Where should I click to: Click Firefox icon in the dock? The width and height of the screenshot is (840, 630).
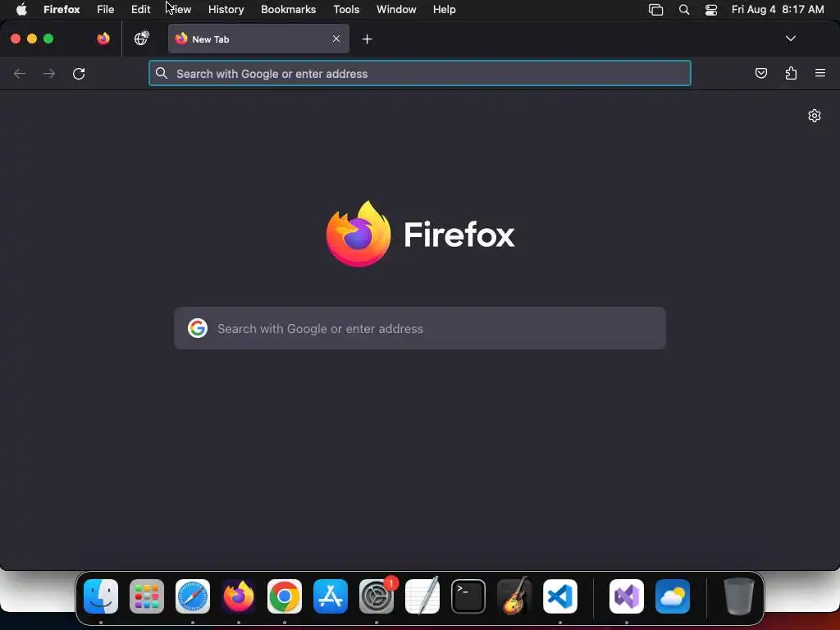coord(239,596)
